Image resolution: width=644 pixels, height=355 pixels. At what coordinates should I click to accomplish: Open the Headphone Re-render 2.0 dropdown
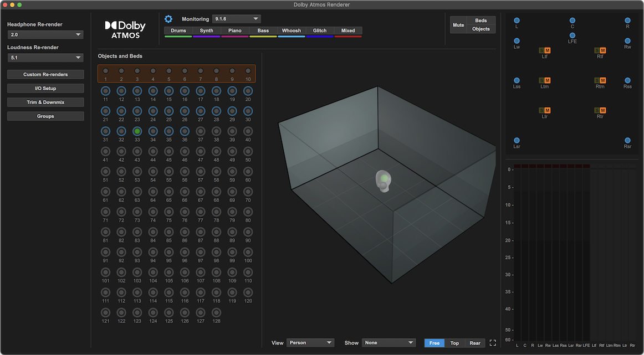point(45,35)
